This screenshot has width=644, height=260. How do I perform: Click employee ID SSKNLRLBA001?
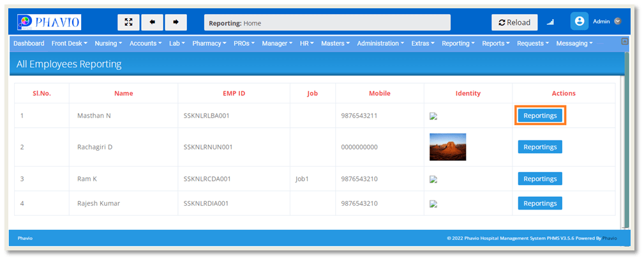207,116
